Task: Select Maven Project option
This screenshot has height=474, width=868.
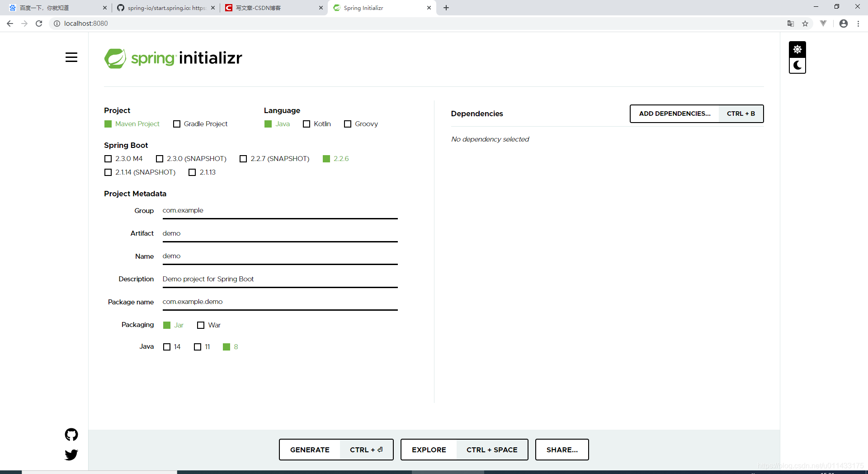Action: 132,124
